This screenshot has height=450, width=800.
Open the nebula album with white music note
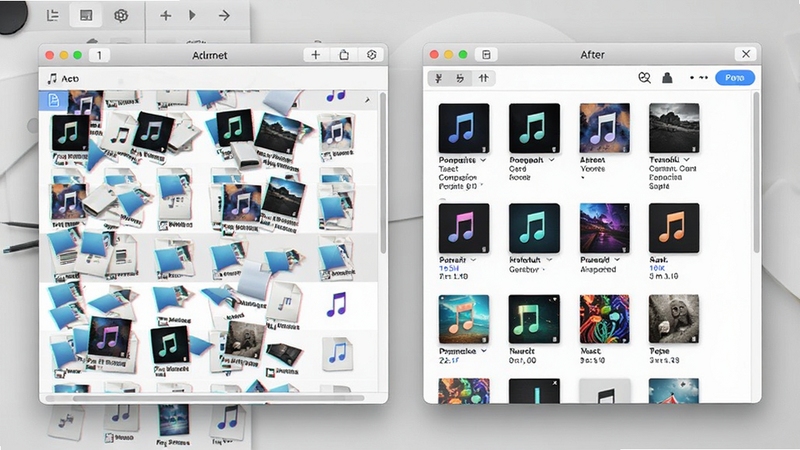pyautogui.click(x=605, y=128)
